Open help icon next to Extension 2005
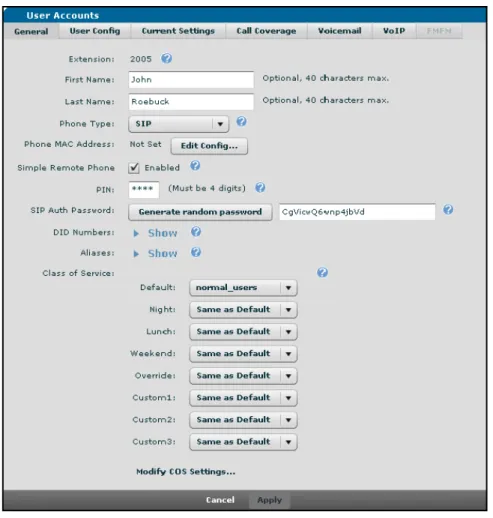 (x=166, y=59)
